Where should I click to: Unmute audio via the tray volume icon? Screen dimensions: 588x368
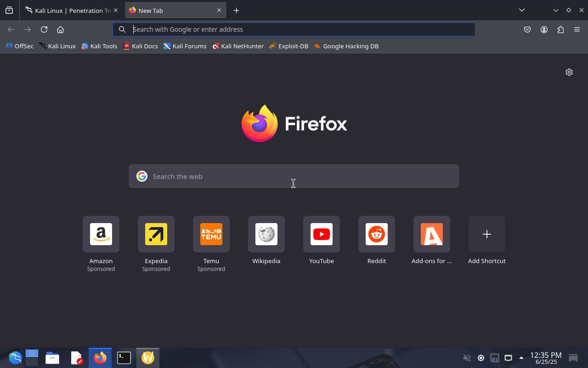(467, 358)
